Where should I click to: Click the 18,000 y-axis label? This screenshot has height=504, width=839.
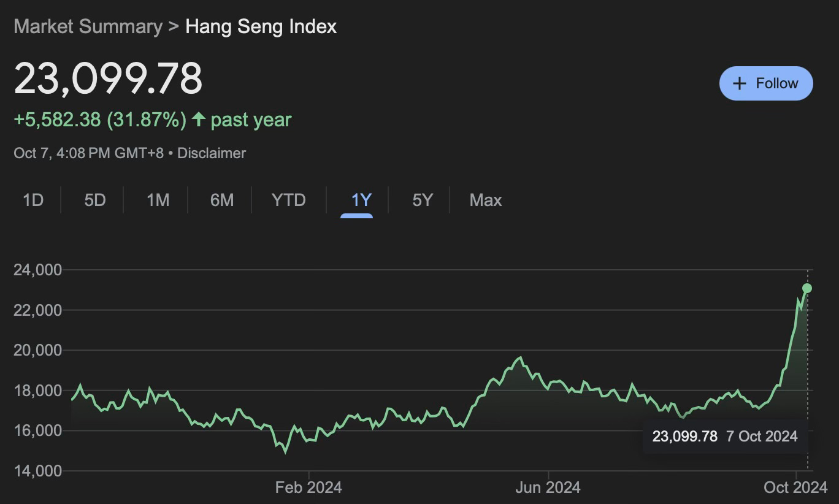(37, 391)
